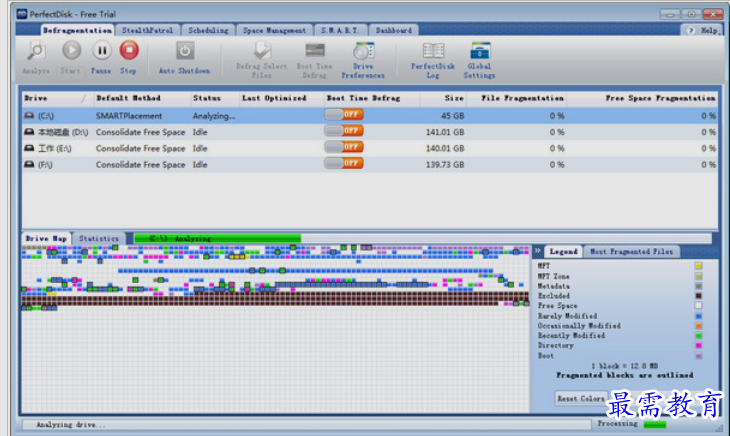Pause the running analysis

click(x=101, y=50)
